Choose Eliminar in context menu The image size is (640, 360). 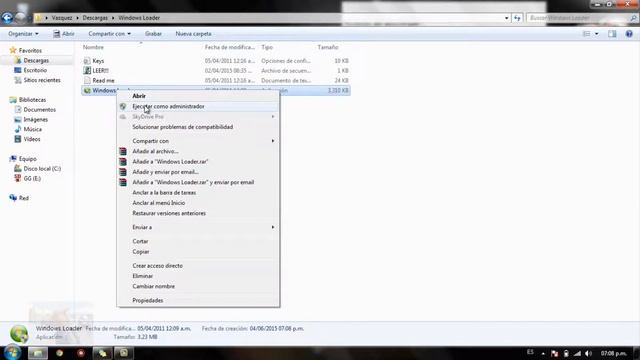(x=142, y=276)
